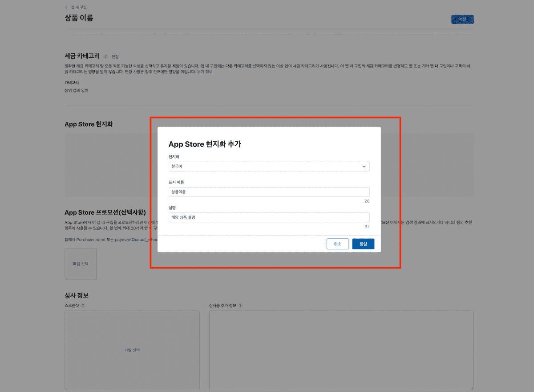This screenshot has height=392, width=534.
Task: Click the help icon next to 스크린샷
Action: click(83, 306)
